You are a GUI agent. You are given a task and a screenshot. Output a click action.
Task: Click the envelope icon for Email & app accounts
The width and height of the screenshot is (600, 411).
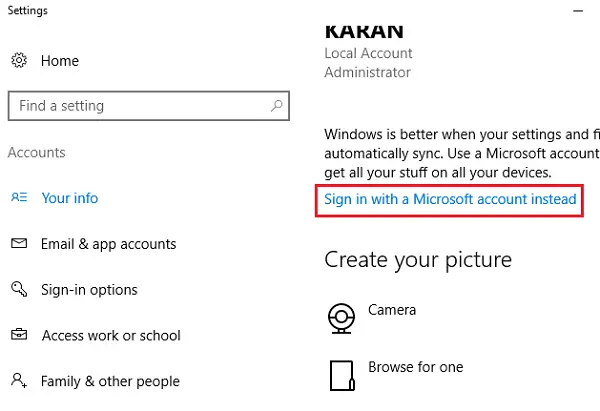tap(19, 244)
